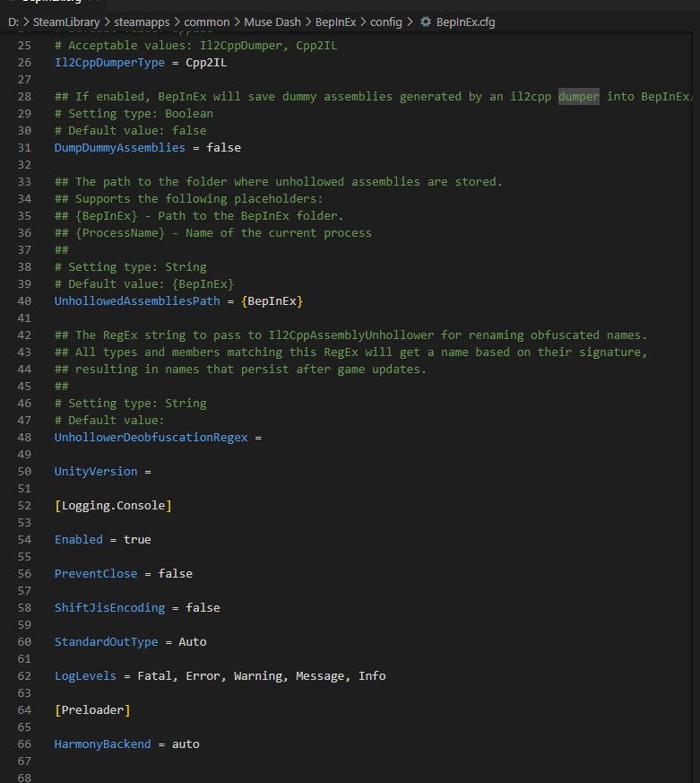This screenshot has width=700, height=783.
Task: Click UnhollowerDeobfuscationRegex key
Action: [x=151, y=437]
